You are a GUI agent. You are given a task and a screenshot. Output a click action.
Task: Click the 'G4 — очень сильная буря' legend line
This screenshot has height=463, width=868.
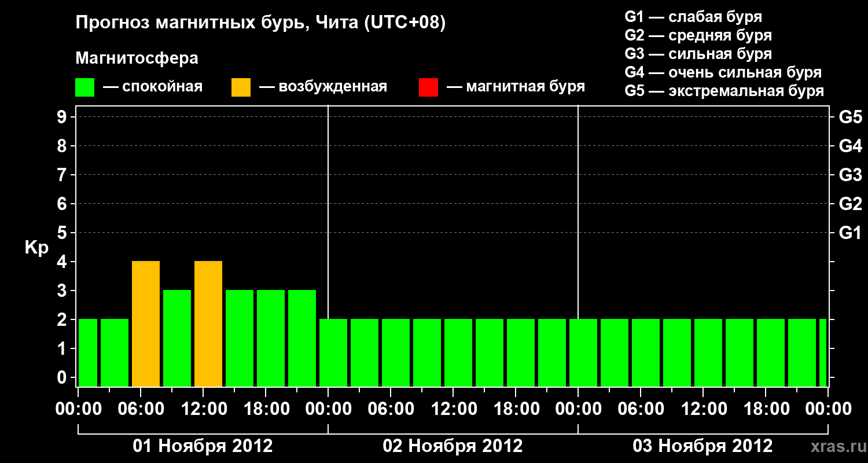coord(723,72)
